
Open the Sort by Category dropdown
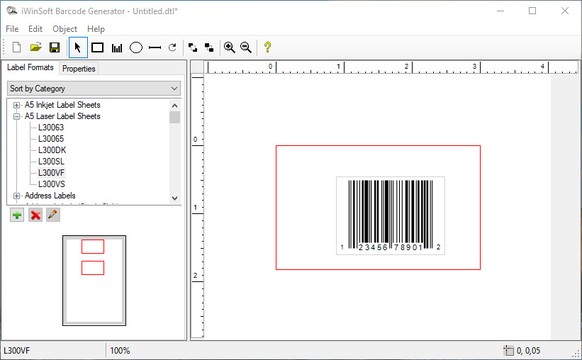(94, 89)
